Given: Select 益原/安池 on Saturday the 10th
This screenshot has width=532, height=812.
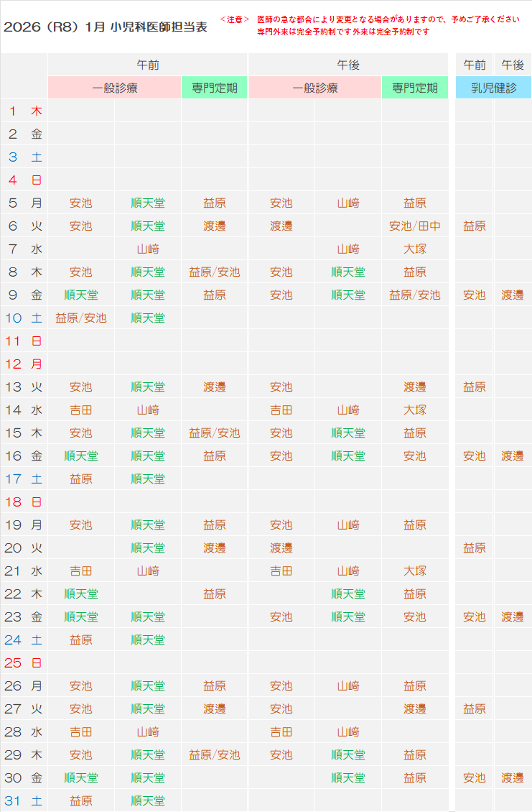Looking at the screenshot, I should tap(80, 318).
